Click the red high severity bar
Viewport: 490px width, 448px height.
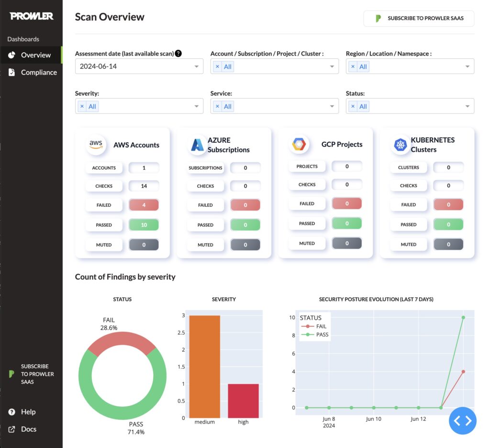[x=243, y=401]
